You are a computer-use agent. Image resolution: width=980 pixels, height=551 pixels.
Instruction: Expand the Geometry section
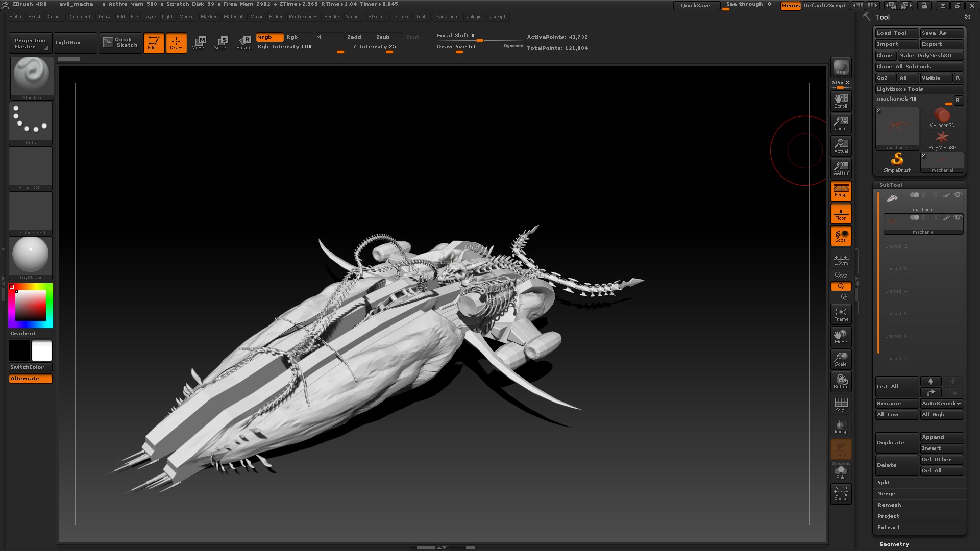tap(894, 544)
